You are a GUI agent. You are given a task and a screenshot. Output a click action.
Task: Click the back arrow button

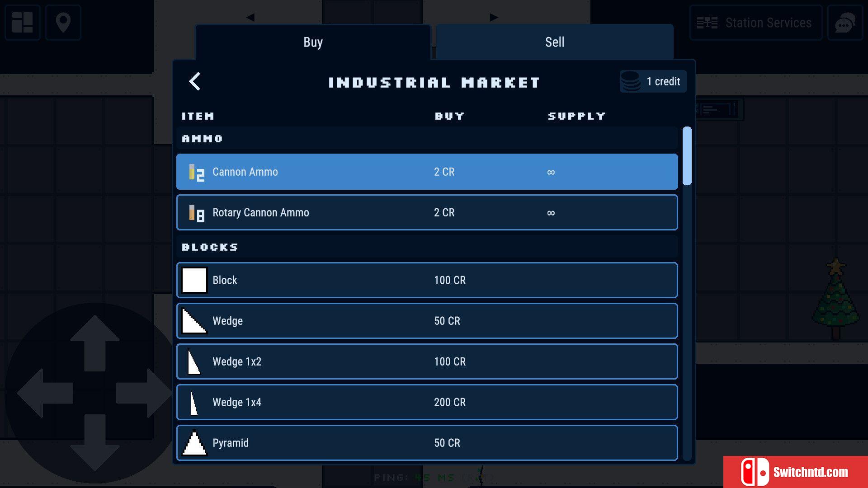coord(193,80)
